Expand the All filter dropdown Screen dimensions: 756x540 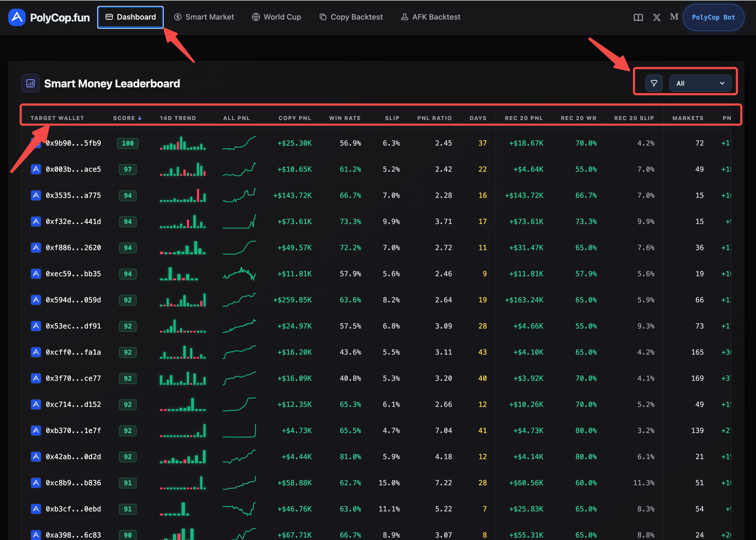(x=700, y=83)
